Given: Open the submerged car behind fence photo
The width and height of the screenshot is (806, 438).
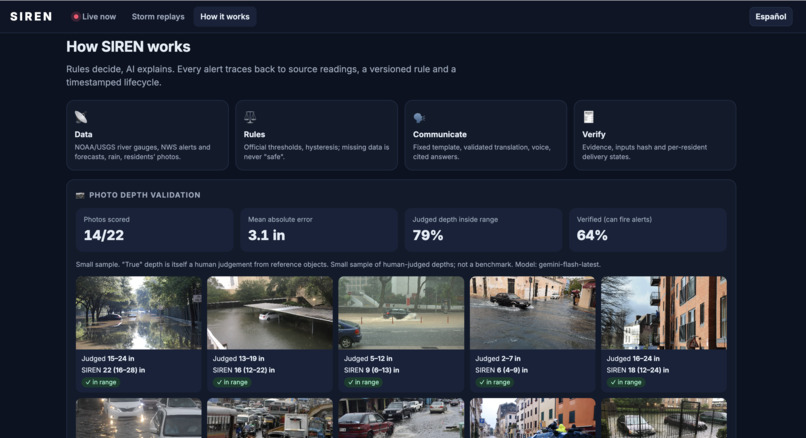Looking at the screenshot, I should click(664, 418).
